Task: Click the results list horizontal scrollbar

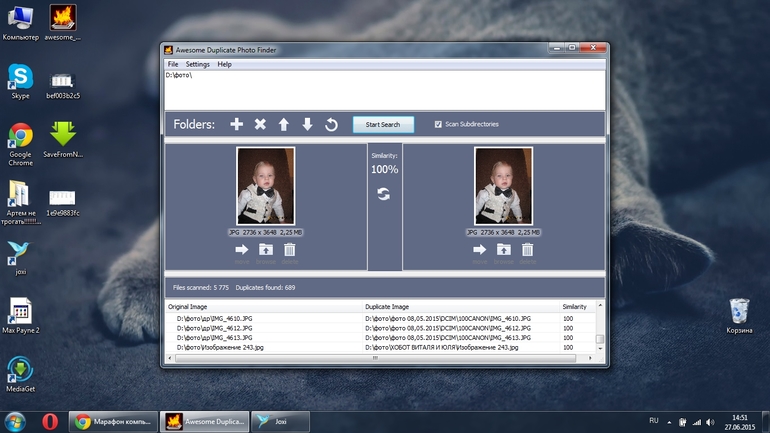Action: click(x=378, y=356)
